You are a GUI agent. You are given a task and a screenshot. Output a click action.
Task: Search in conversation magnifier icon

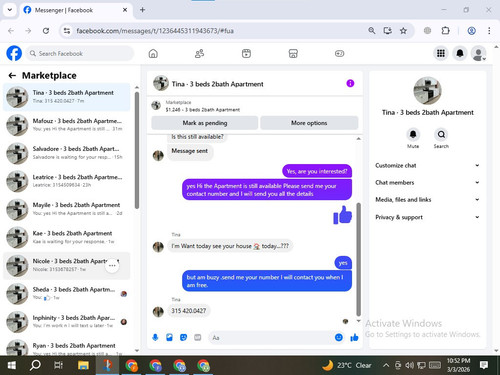click(441, 134)
